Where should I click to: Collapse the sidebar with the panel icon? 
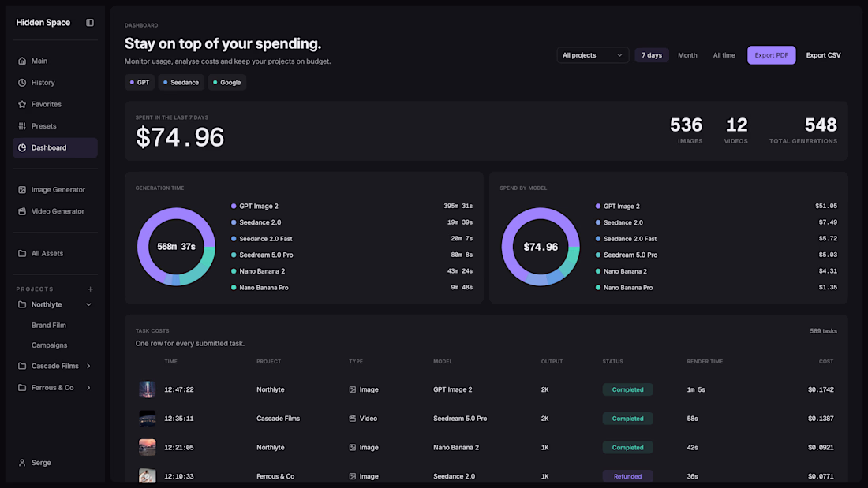coord(90,23)
